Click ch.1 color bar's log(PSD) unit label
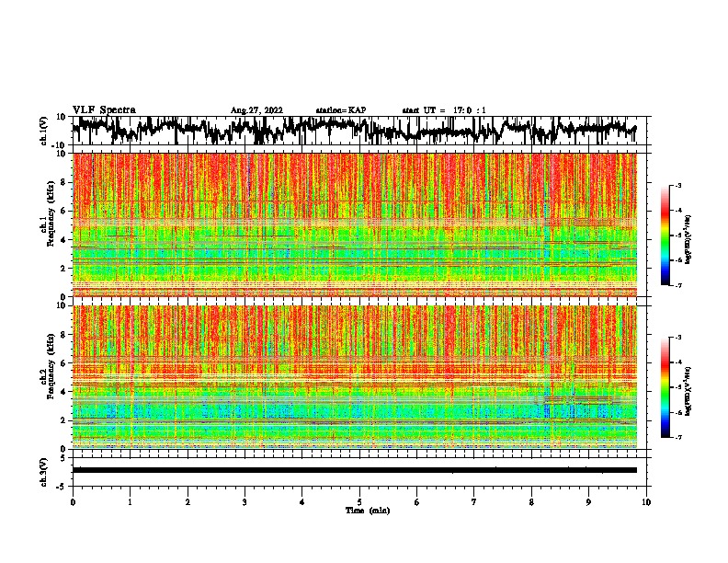 [x=688, y=240]
